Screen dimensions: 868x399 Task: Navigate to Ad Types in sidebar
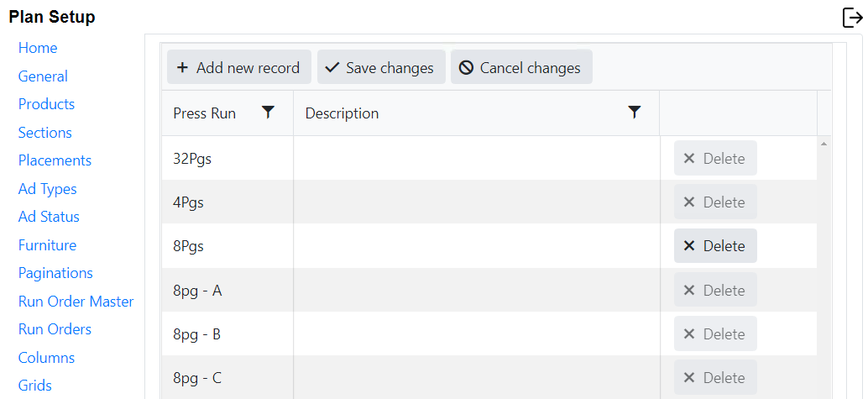[47, 189]
